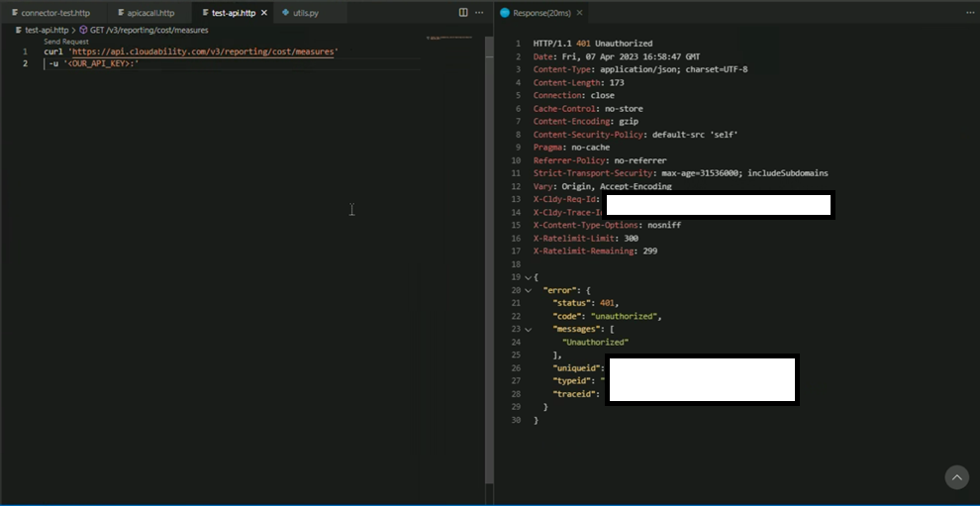This screenshot has height=506, width=980.
Task: Open the response pane more actions menu
Action: (968, 13)
